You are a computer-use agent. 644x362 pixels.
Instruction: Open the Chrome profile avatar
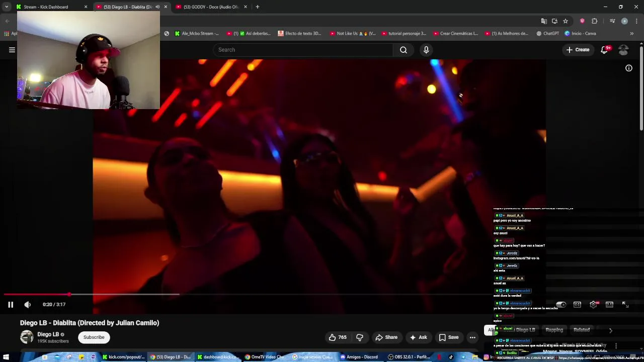click(624, 21)
